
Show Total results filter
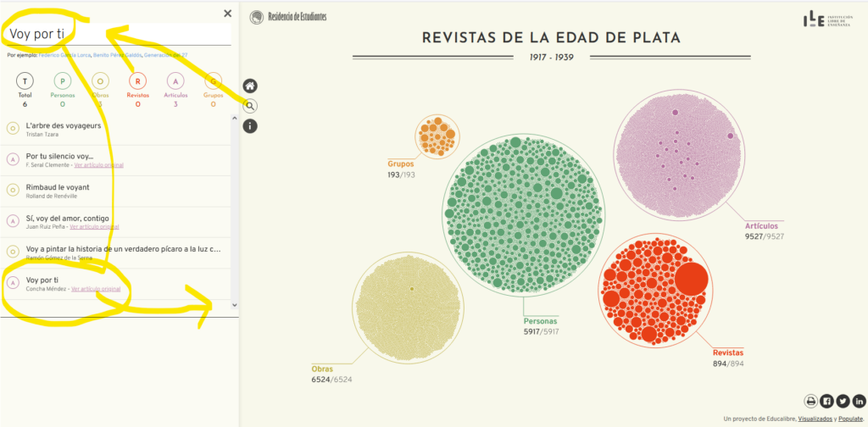pyautogui.click(x=25, y=81)
